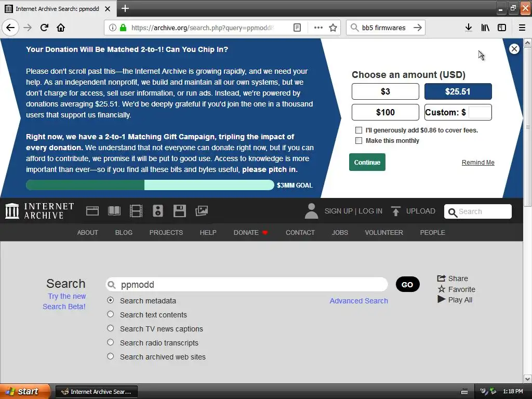Viewport: 532px width, 399px height.
Task: Select Search metadata radio button
Action: pyautogui.click(x=110, y=300)
